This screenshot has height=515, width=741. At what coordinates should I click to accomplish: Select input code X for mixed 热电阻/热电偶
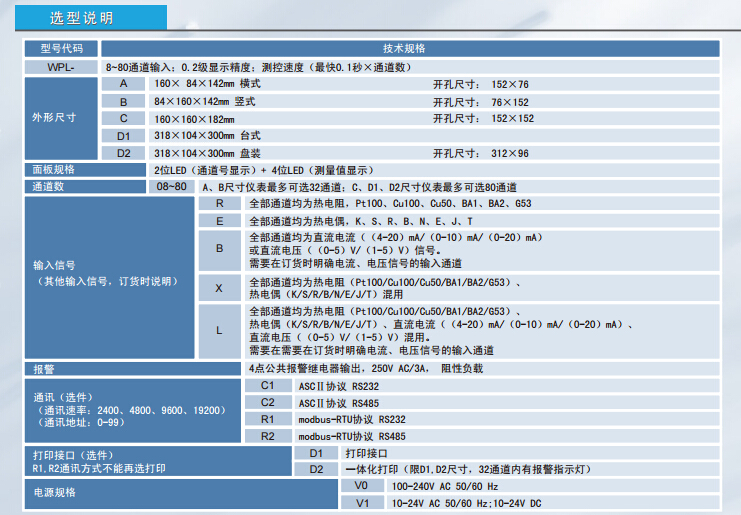point(219,288)
